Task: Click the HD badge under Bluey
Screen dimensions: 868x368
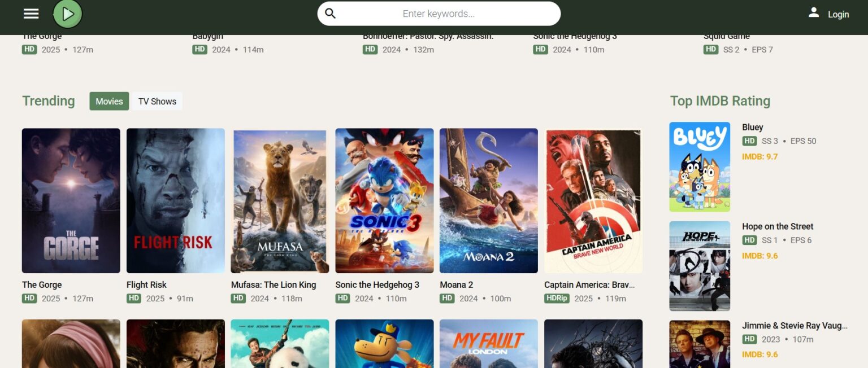Action: [750, 141]
